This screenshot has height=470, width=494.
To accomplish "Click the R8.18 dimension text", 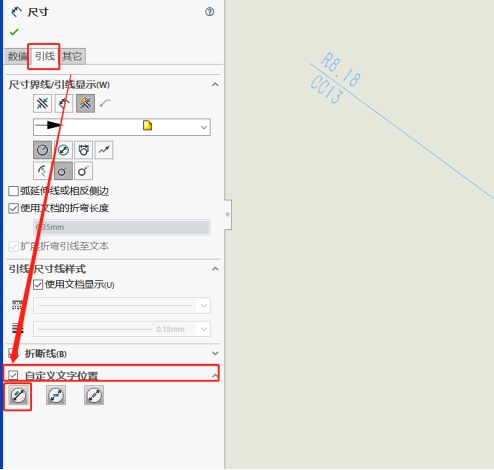I will [340, 69].
